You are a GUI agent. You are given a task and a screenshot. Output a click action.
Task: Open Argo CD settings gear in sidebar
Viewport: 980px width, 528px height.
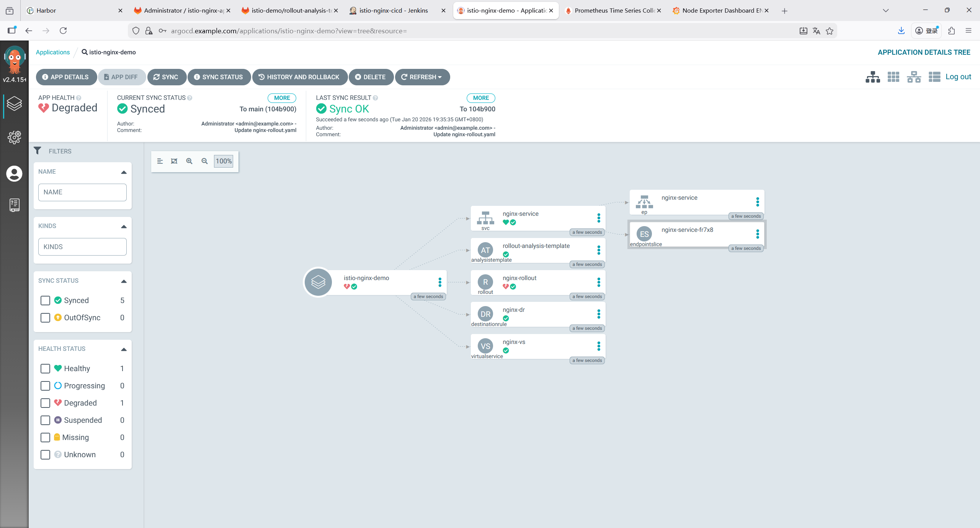click(x=14, y=137)
